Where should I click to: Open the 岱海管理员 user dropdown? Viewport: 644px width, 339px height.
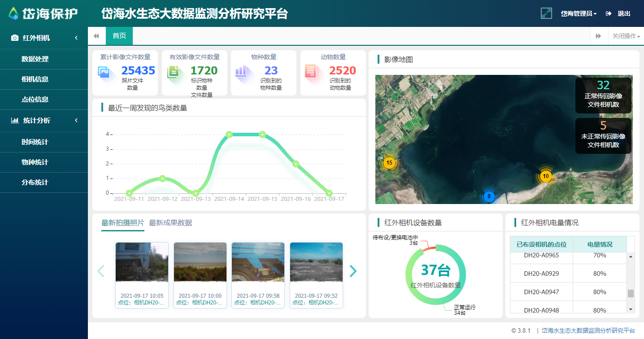click(x=579, y=14)
